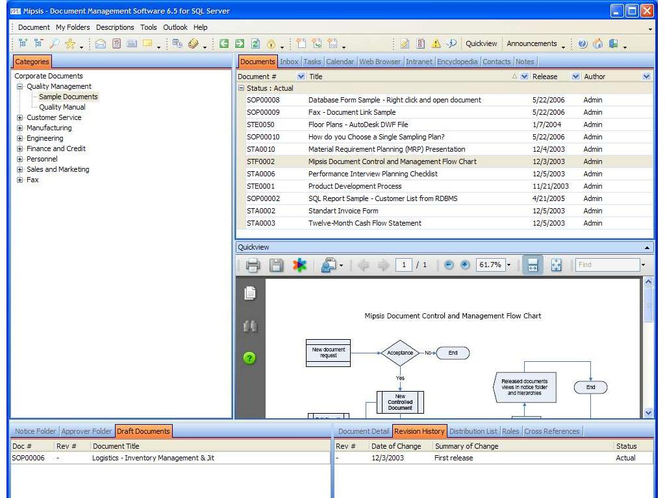Select the Twelve-Month Cash Flow Statement row

tap(449, 223)
